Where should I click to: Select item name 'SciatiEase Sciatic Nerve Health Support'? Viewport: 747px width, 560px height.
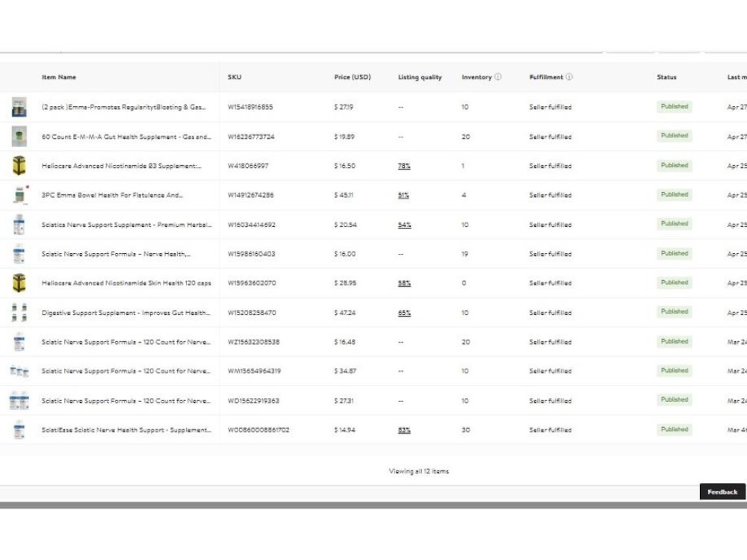(x=126, y=430)
